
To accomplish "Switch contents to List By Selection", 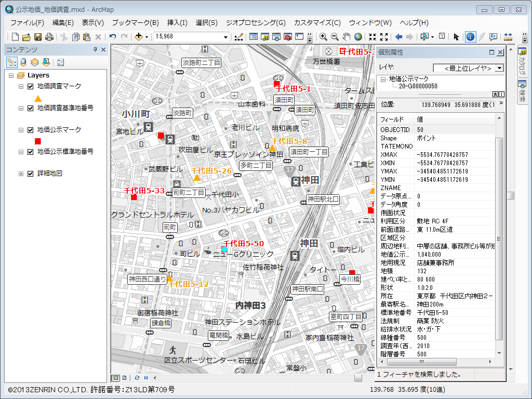I will coord(46,62).
